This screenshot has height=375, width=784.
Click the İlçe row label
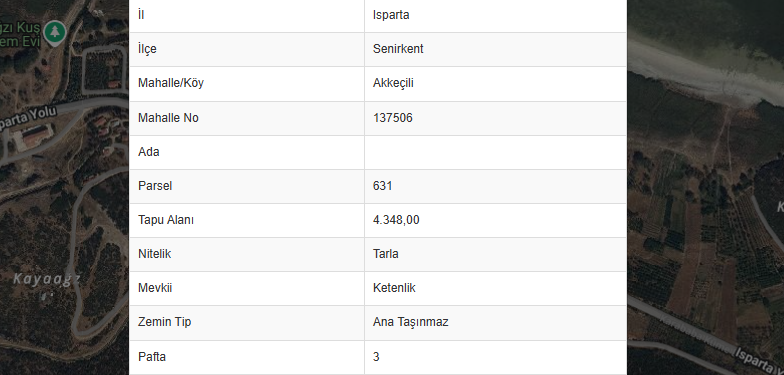pos(147,49)
